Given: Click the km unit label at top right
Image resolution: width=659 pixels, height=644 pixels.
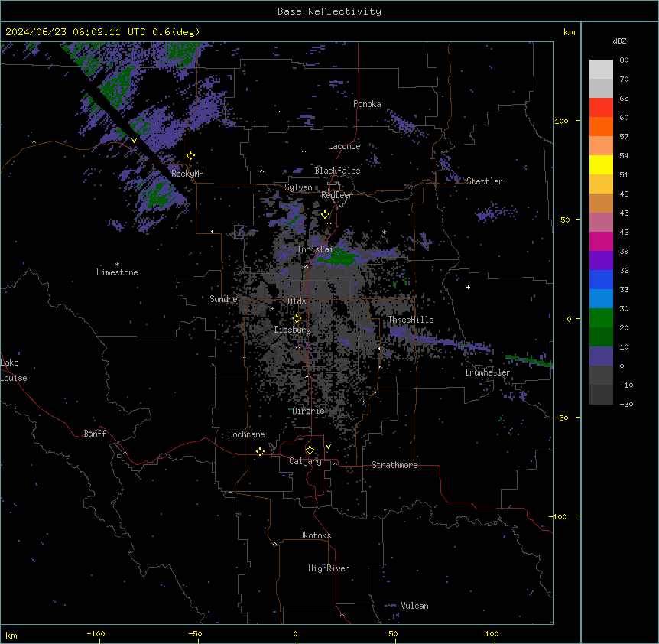Looking at the screenshot, I should [570, 32].
